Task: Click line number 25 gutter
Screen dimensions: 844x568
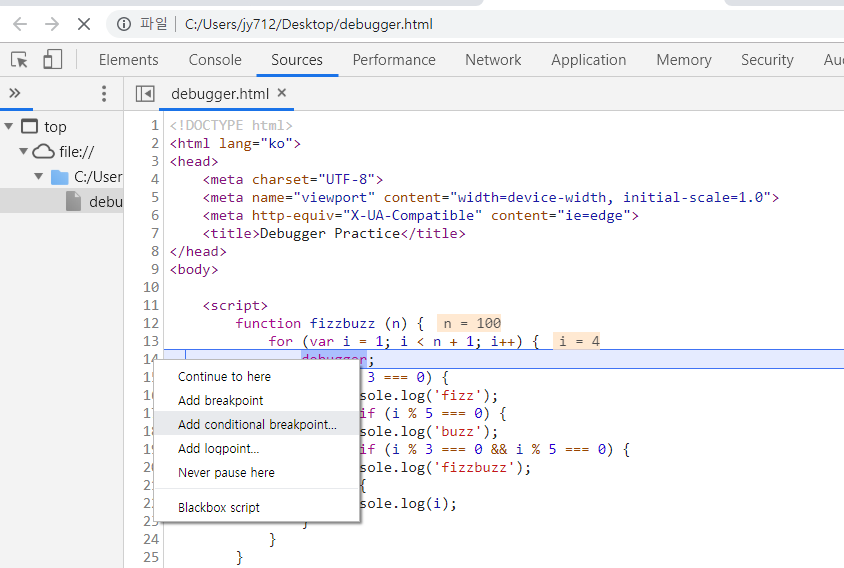Action: (x=151, y=557)
